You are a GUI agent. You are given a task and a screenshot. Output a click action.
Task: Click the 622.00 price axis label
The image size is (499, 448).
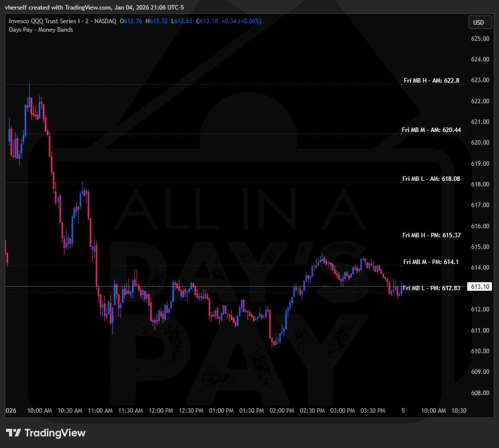click(480, 101)
